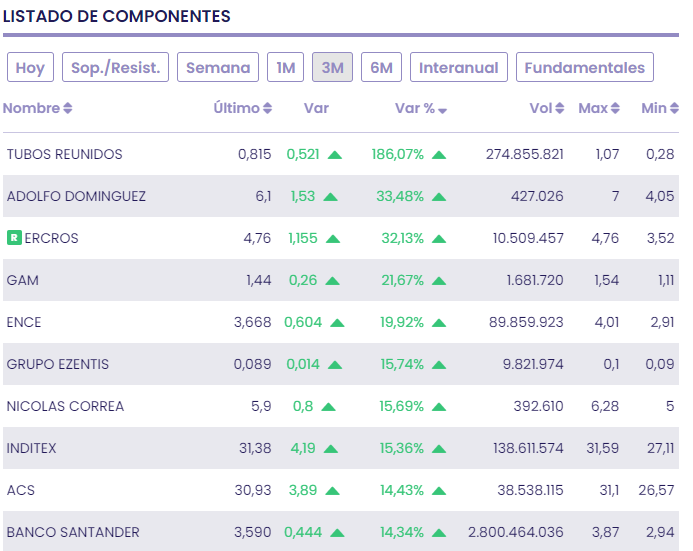Viewport: 693px width, 551px height.
Task: Click the ENCE volume 89.859.923
Action: (526, 322)
